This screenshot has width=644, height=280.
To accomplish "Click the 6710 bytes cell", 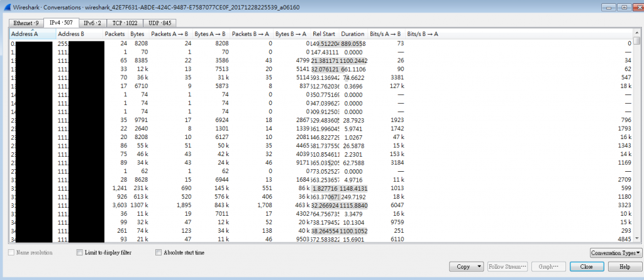I will coord(141,86).
